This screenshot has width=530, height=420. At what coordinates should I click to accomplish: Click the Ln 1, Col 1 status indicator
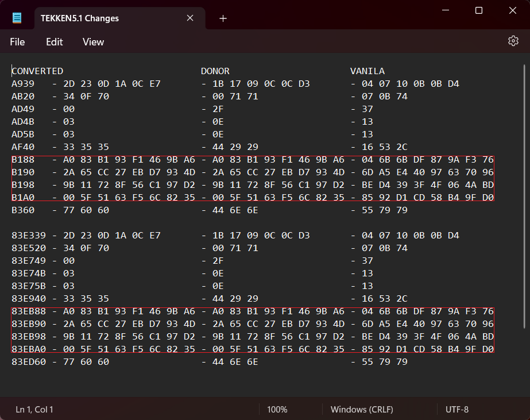(34, 410)
